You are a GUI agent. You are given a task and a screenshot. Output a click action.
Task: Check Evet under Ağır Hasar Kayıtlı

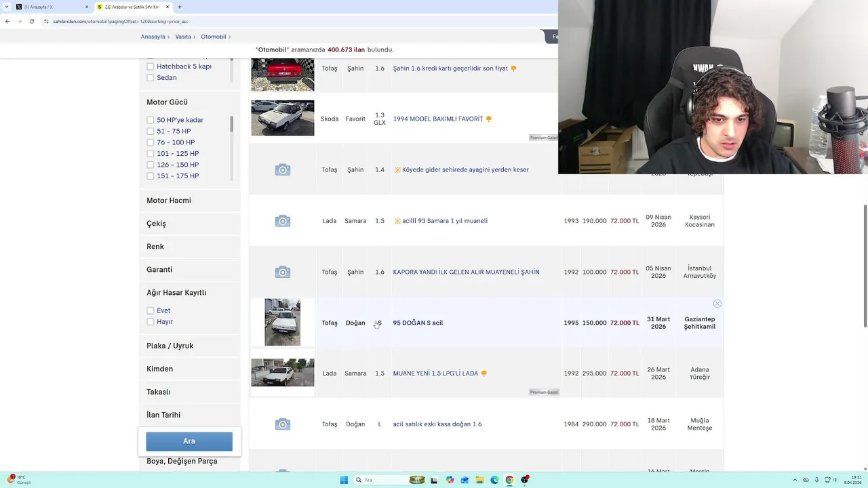pos(151,310)
